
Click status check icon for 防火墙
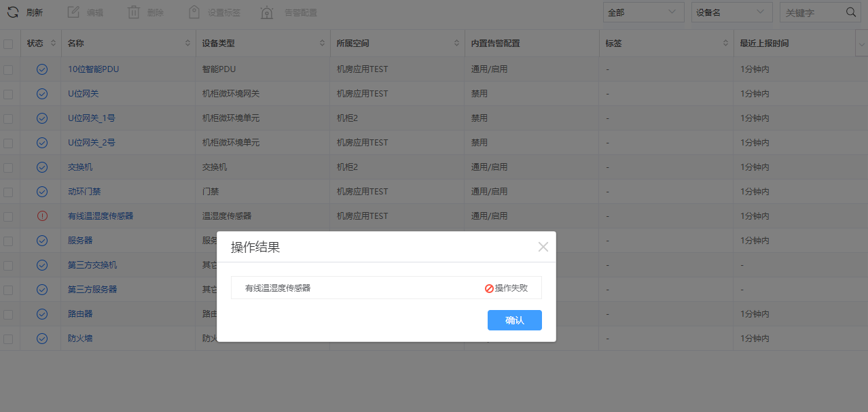(42, 339)
